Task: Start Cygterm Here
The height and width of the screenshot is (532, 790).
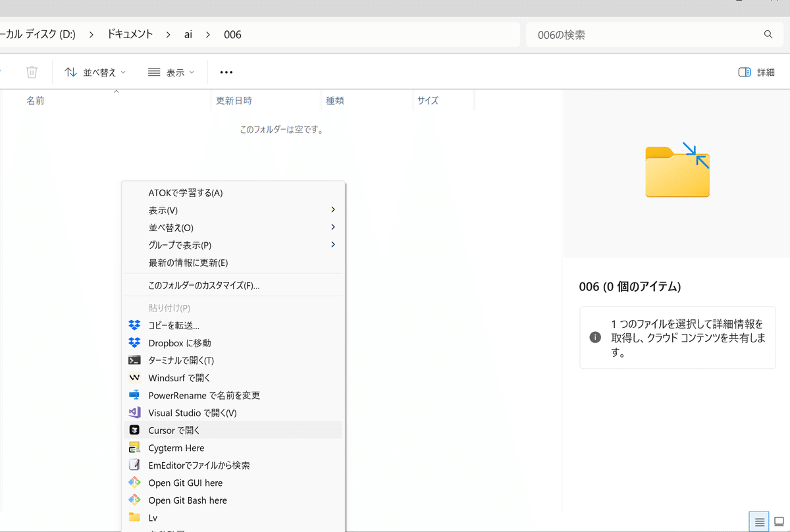Action: 178,448
